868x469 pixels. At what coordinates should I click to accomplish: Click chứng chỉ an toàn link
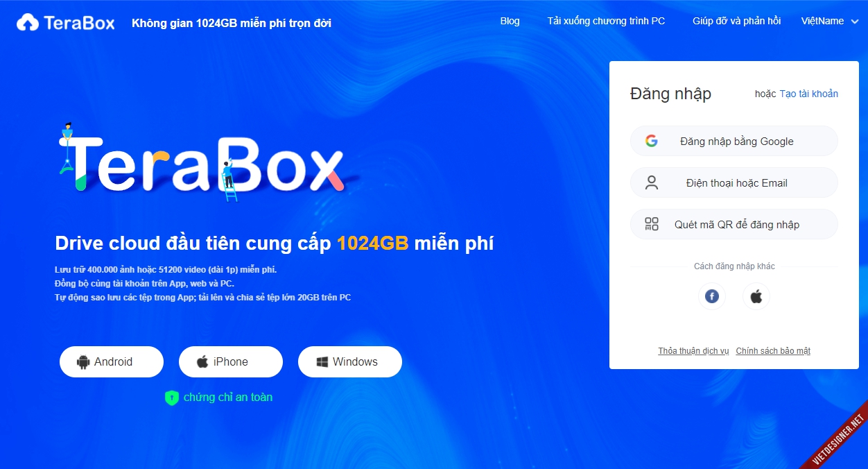227,398
